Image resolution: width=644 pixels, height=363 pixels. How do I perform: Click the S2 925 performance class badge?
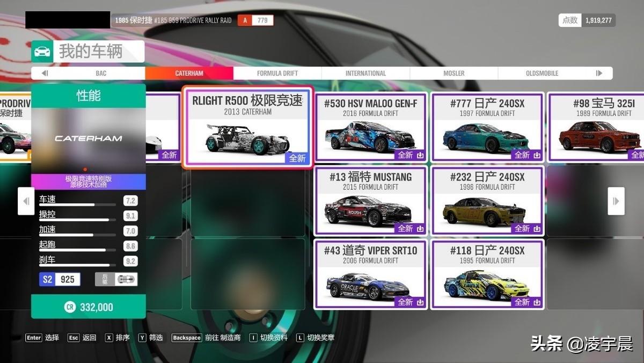(x=60, y=279)
